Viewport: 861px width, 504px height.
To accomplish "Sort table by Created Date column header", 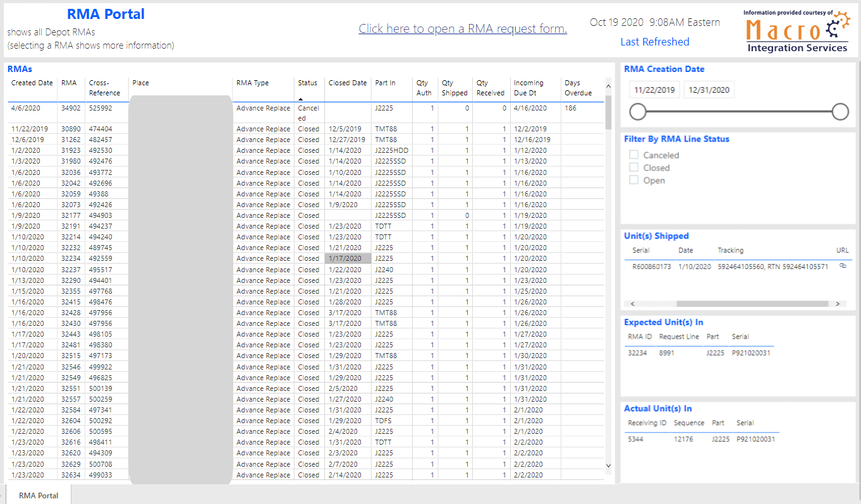I will [32, 83].
